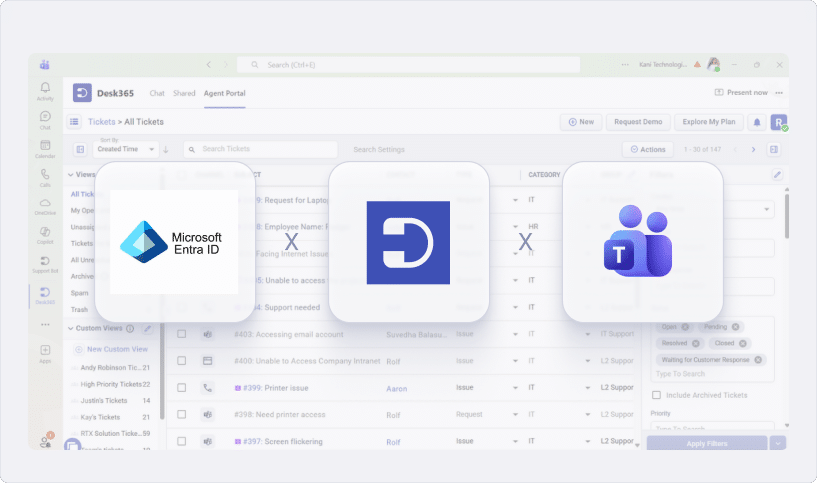This screenshot has width=817, height=483.
Task: Open Activity in Teams sidebar
Action: click(45, 91)
